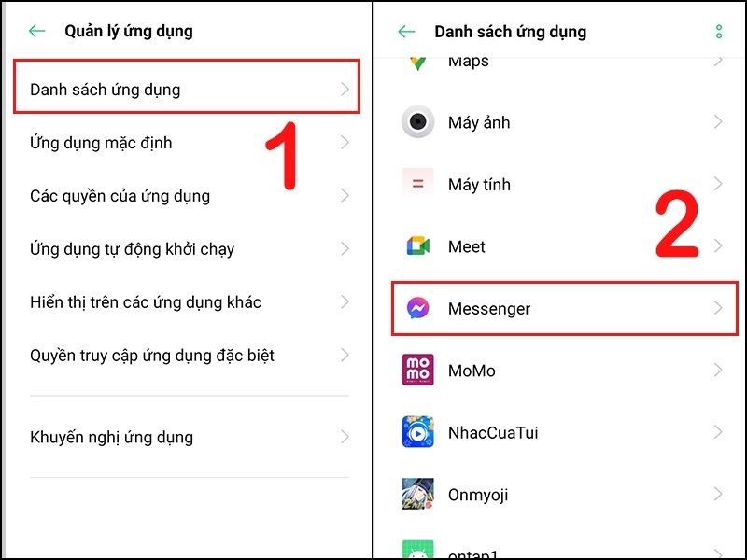Tap the Máy ảnh camera icon
This screenshot has height=560, width=747.
click(417, 122)
